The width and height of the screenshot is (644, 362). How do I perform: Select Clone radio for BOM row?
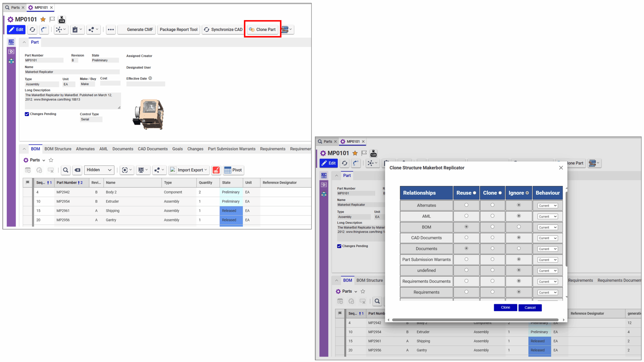tap(492, 227)
